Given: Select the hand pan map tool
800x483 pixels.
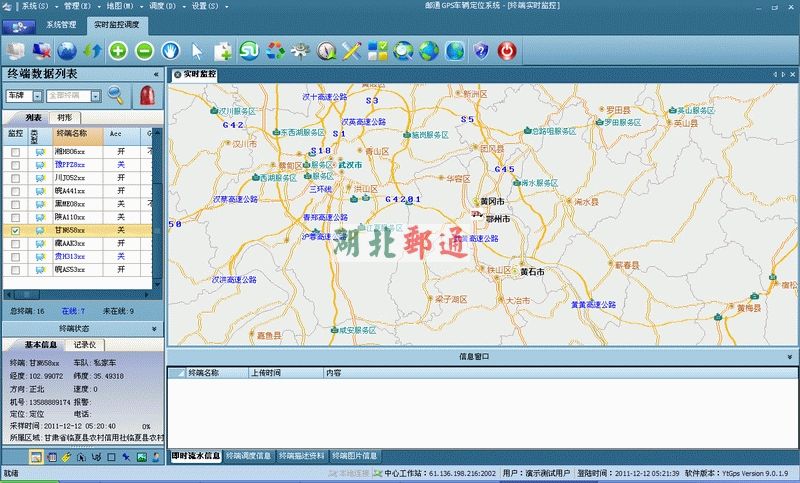Looking at the screenshot, I should click(x=171, y=50).
